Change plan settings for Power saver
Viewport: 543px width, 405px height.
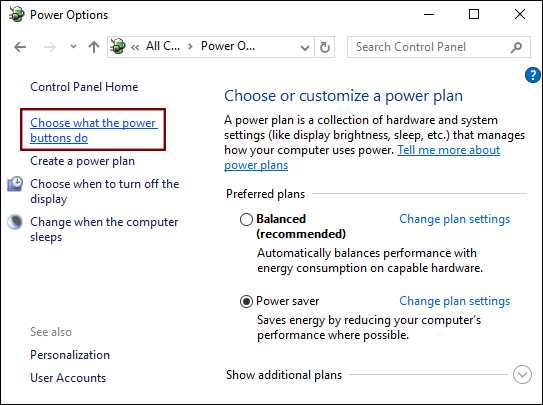454,301
